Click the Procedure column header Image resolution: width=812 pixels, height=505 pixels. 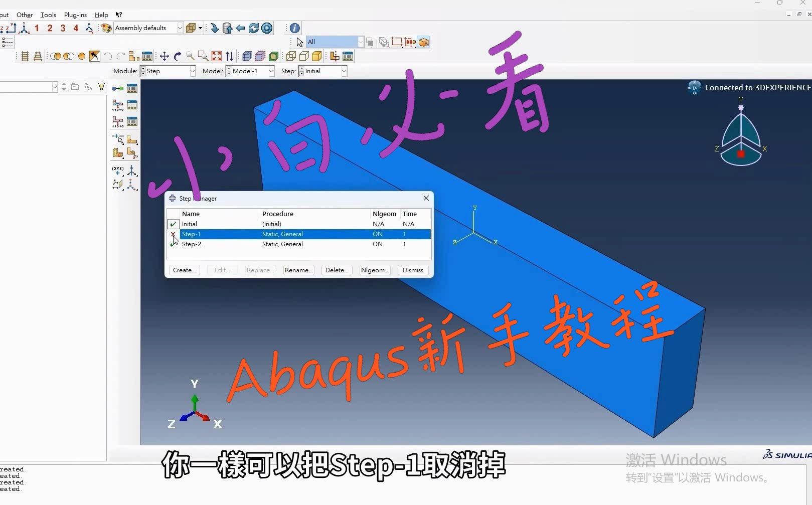click(x=278, y=214)
